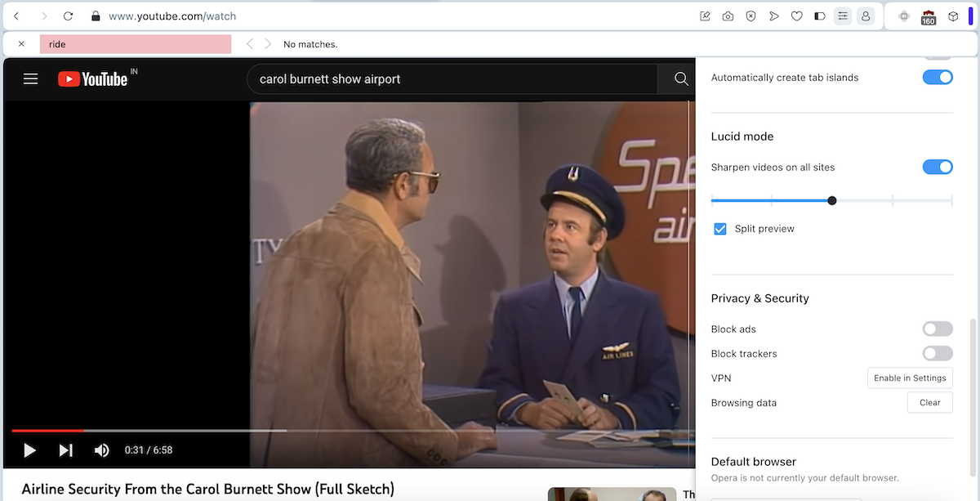Image resolution: width=980 pixels, height=501 pixels.
Task: Clear browsing data
Action: (x=930, y=402)
